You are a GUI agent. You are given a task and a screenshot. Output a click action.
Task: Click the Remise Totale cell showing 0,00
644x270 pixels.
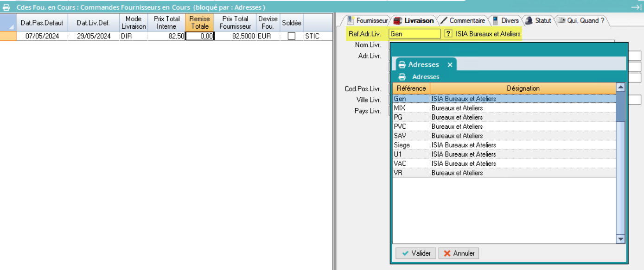pos(200,36)
